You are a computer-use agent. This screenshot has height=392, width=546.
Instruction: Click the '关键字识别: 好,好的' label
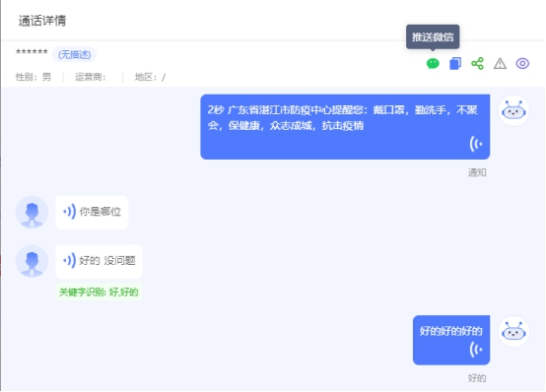(99, 292)
